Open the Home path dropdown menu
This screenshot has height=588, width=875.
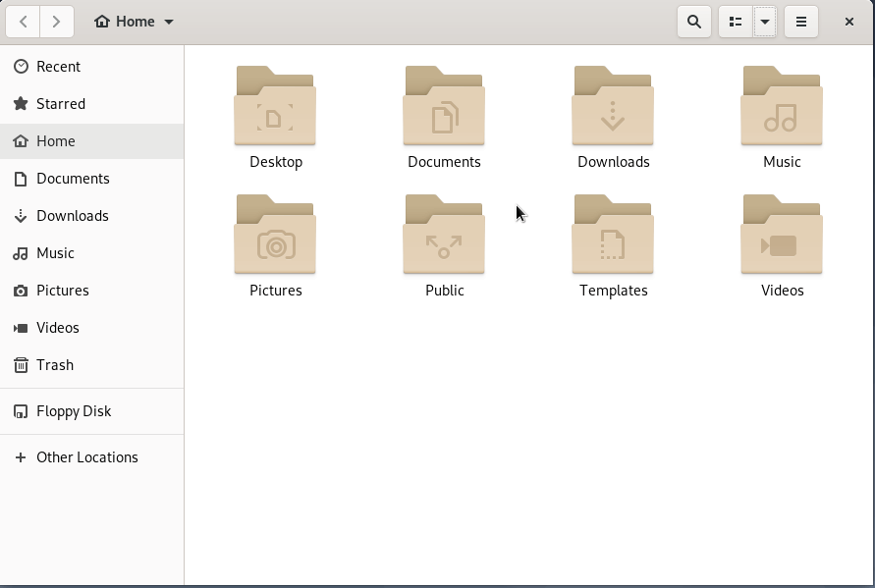[135, 22]
